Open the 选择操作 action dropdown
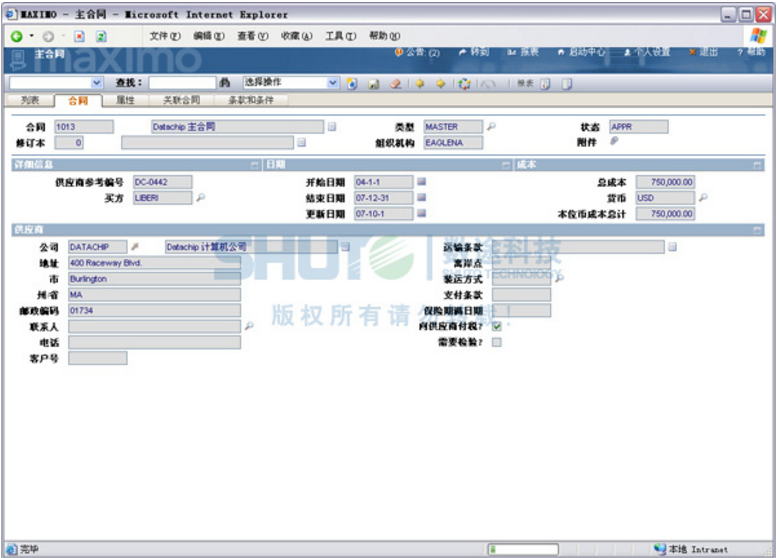777x558 pixels. (x=333, y=83)
